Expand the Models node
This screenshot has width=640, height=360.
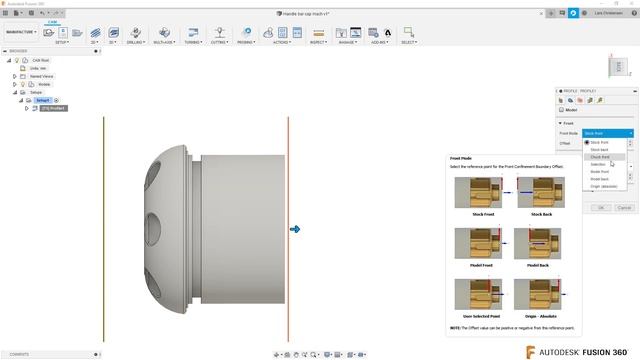(x=15, y=84)
